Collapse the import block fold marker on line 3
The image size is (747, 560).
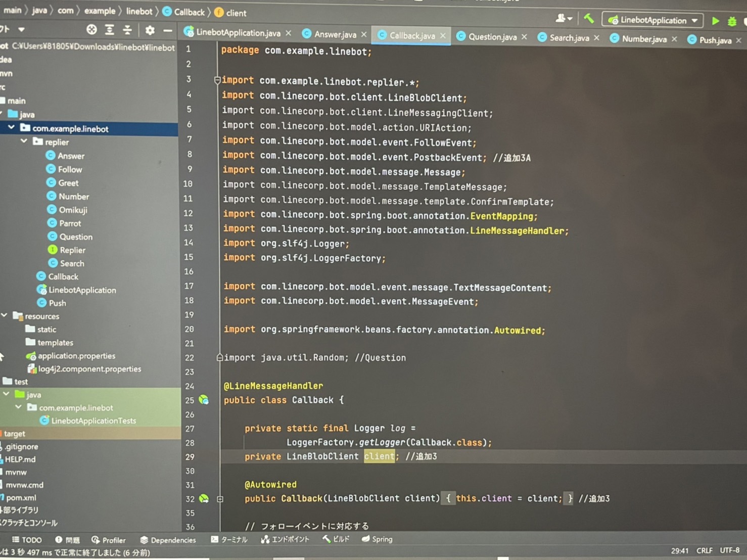pyautogui.click(x=217, y=80)
